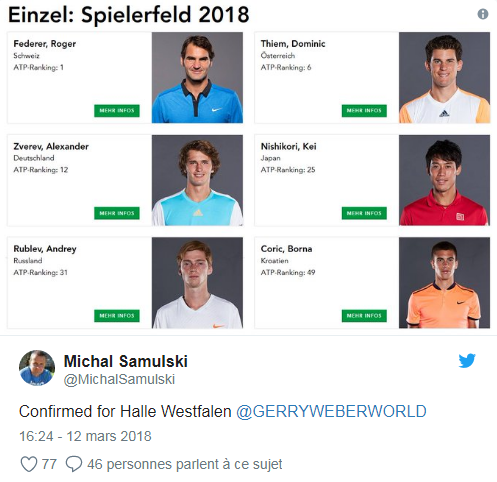The width and height of the screenshot is (497, 482).
Task: Click Borna Coric's player photo
Action: pyautogui.click(x=444, y=283)
